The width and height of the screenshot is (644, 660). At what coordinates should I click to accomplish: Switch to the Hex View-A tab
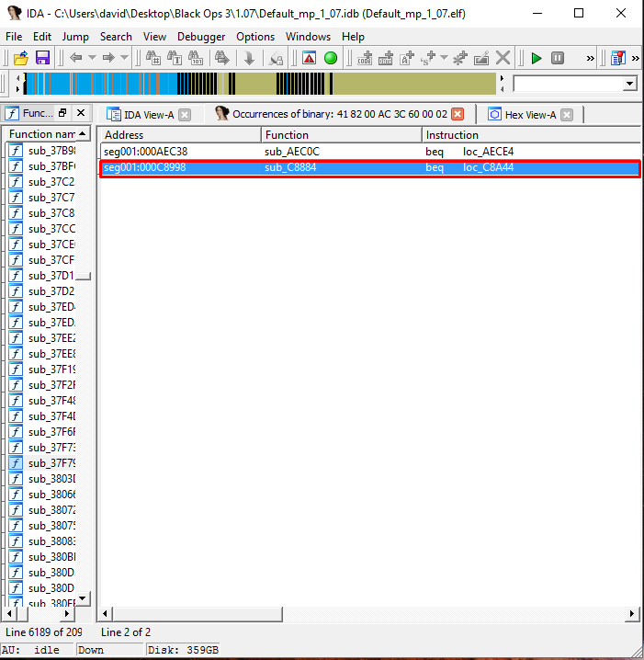tap(522, 115)
